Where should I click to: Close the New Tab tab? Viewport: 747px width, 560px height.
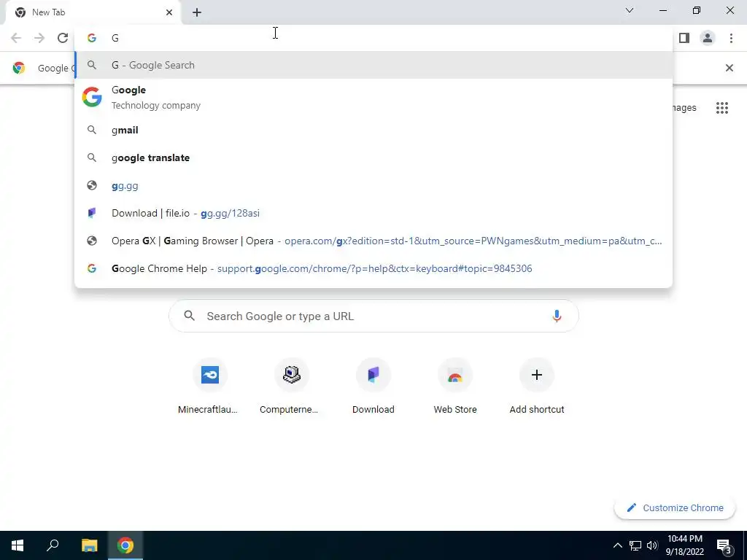169,12
